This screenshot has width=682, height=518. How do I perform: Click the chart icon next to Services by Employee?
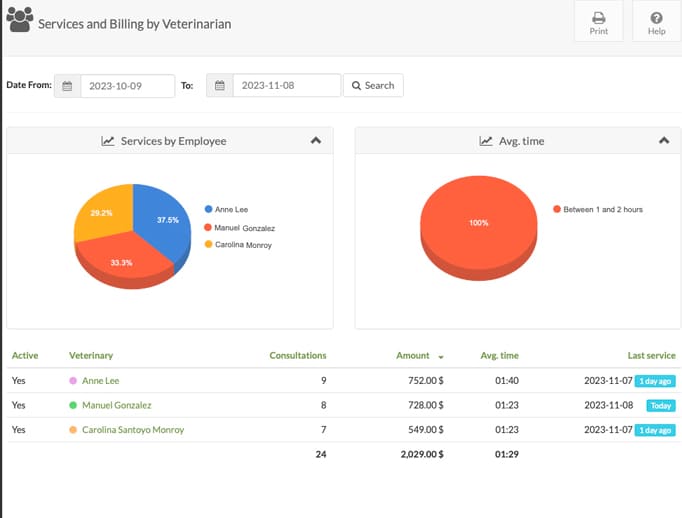tap(107, 141)
